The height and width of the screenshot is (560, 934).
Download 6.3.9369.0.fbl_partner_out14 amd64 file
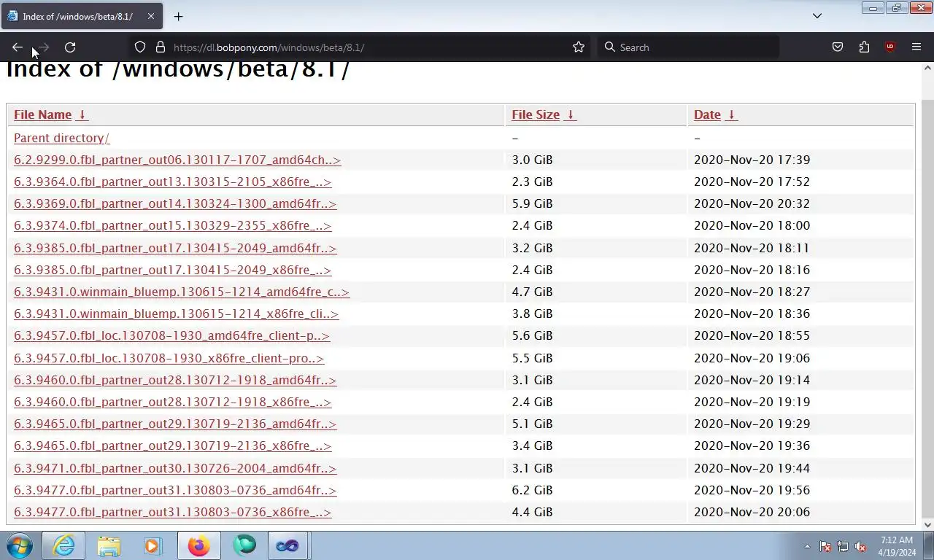click(175, 203)
